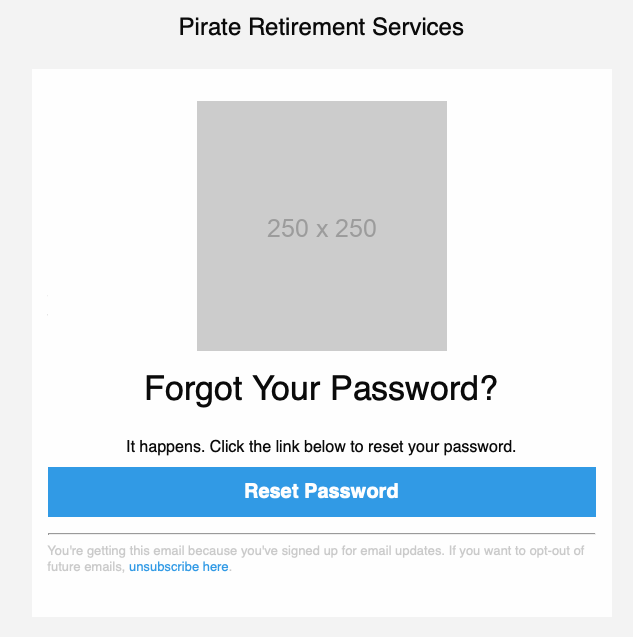Click the horizontal divider above the footer
The width and height of the screenshot is (633, 637).
(321, 534)
